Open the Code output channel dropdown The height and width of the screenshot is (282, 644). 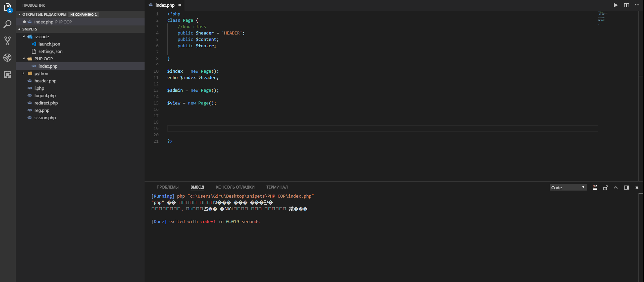(x=568, y=188)
